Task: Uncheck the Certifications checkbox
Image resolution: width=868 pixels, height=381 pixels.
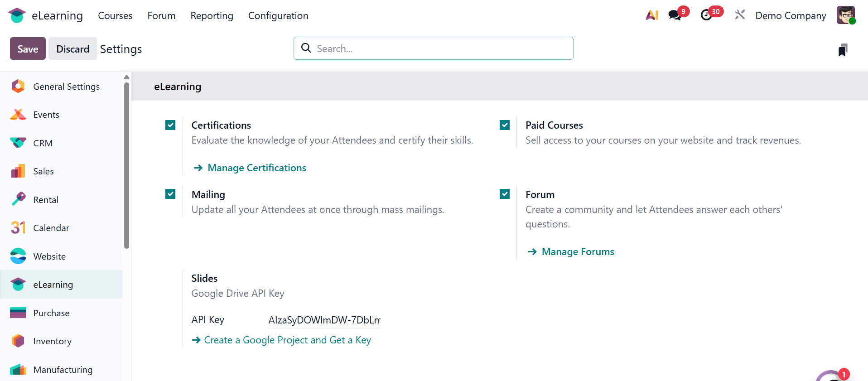Action: 170,125
